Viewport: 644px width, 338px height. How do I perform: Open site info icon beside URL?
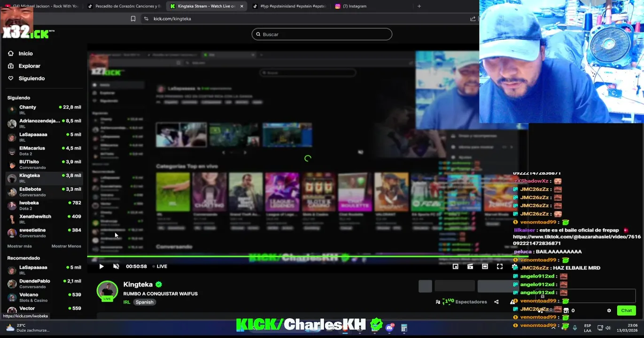click(x=146, y=19)
